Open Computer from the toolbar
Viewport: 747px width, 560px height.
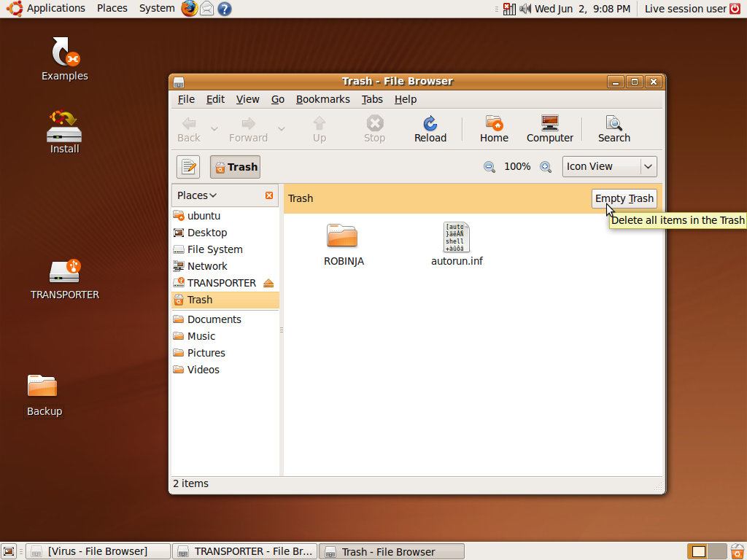[x=549, y=130]
